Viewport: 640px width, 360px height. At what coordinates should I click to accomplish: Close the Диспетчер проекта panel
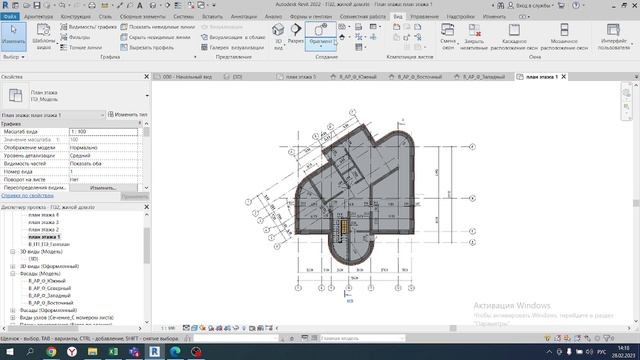147,207
